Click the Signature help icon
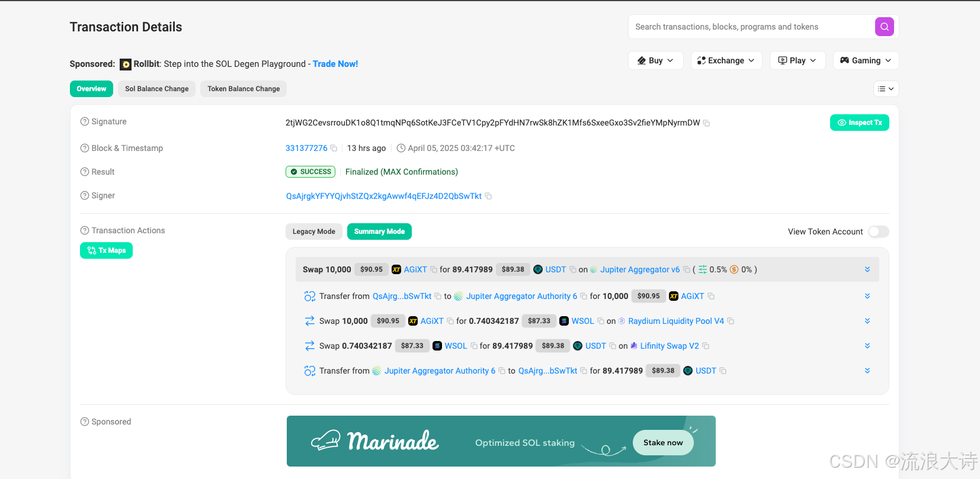Image resolution: width=980 pixels, height=479 pixels. 85,121
